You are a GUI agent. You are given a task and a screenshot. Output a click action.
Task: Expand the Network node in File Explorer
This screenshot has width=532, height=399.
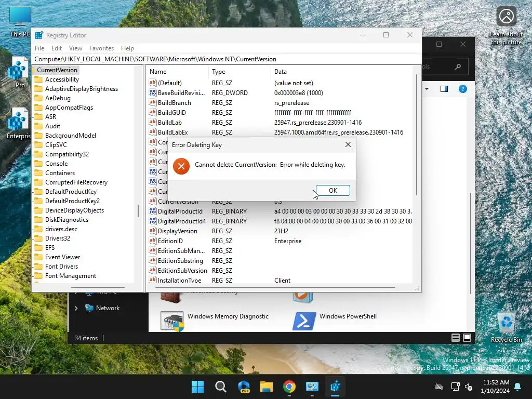tap(76, 308)
